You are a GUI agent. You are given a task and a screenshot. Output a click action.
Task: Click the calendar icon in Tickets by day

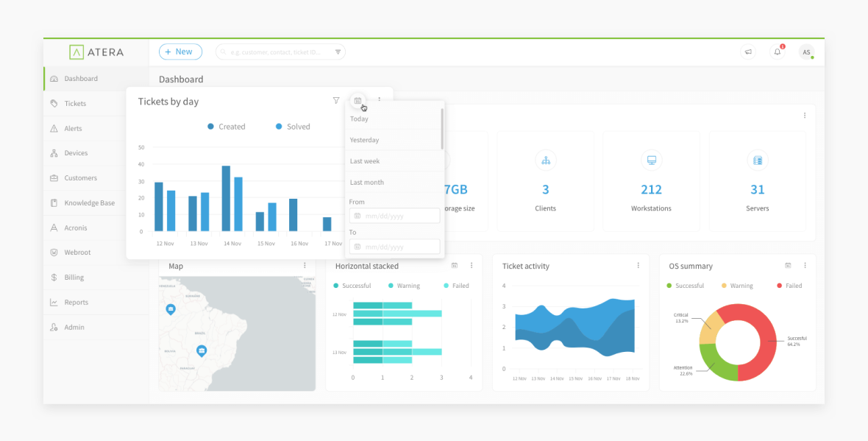click(x=357, y=101)
